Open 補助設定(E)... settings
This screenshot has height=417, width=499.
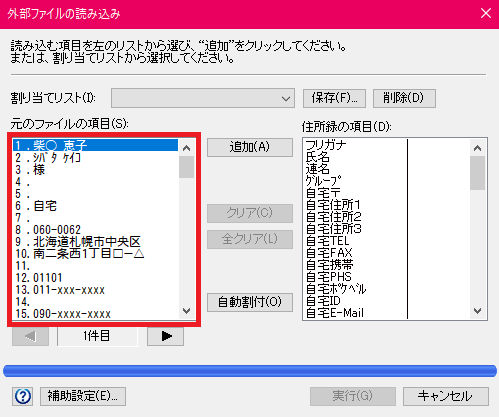coord(83,396)
